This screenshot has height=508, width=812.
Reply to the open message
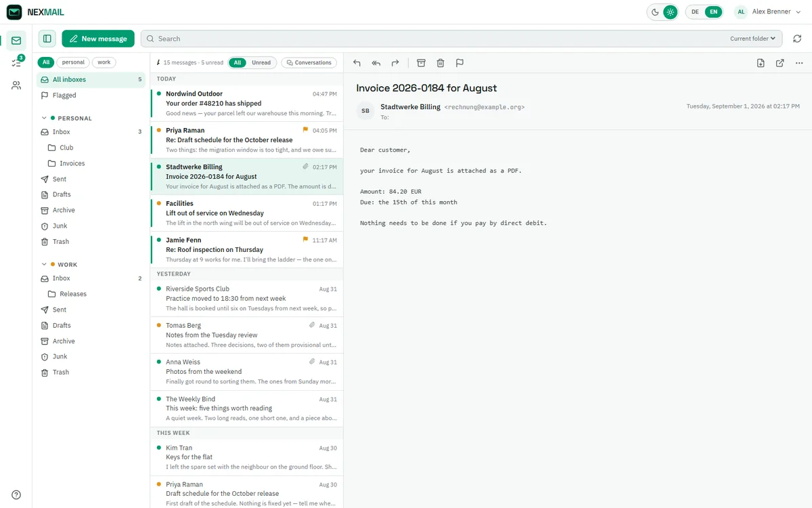coord(357,63)
